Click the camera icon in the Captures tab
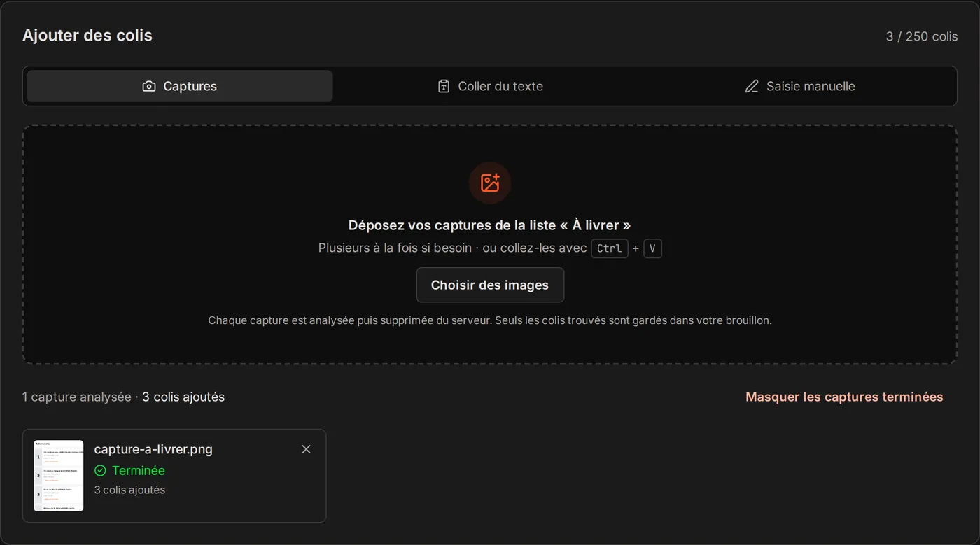Viewport: 980px width, 545px height. click(x=149, y=86)
